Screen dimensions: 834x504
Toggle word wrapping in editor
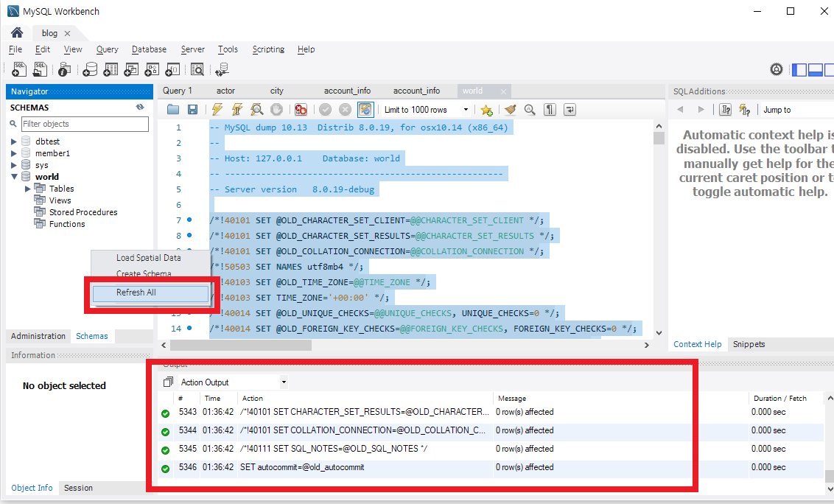click(570, 110)
